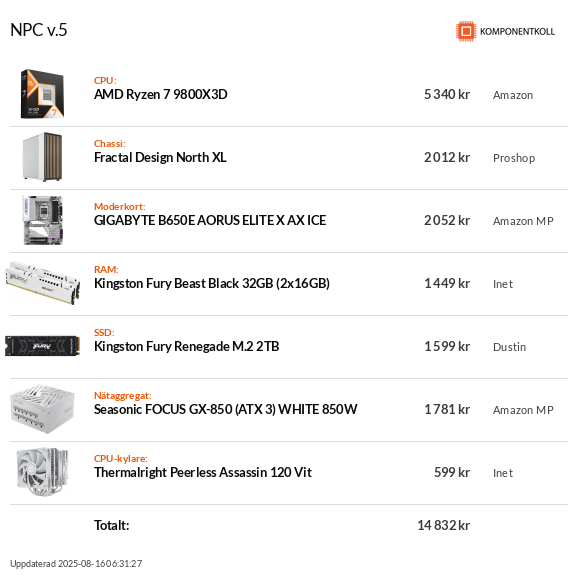Screen dimensions: 577x577
Task: Click the GIGABYTE B650E motherboard thumbnail
Action: click(42, 220)
